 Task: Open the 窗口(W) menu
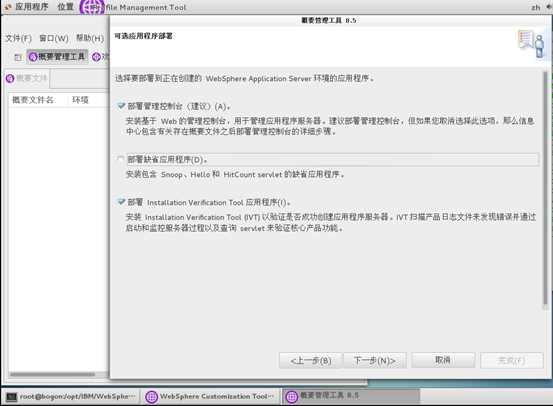[x=54, y=38]
